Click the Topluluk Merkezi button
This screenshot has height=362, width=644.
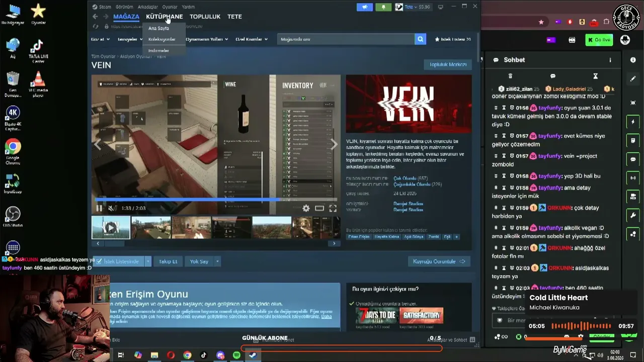(x=448, y=64)
